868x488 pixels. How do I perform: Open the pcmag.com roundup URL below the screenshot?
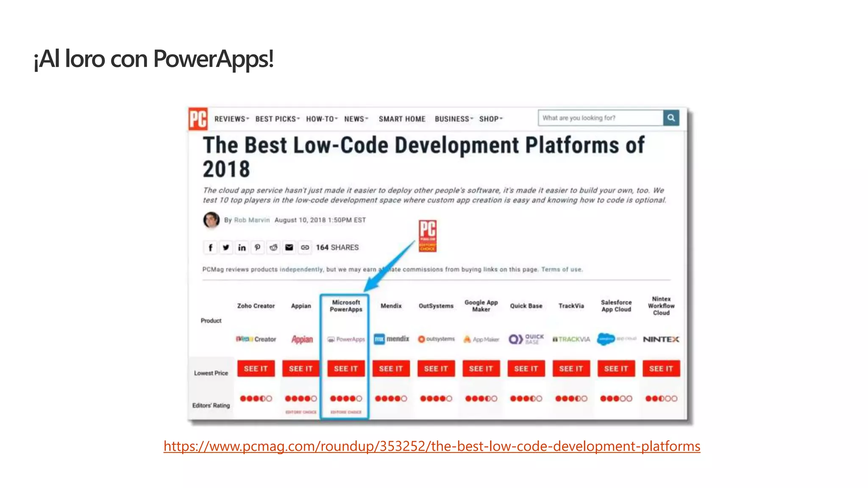[431, 446]
